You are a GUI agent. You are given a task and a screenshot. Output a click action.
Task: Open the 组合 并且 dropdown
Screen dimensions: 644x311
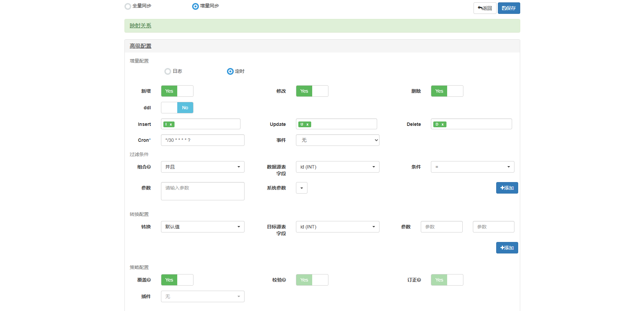[x=202, y=167]
